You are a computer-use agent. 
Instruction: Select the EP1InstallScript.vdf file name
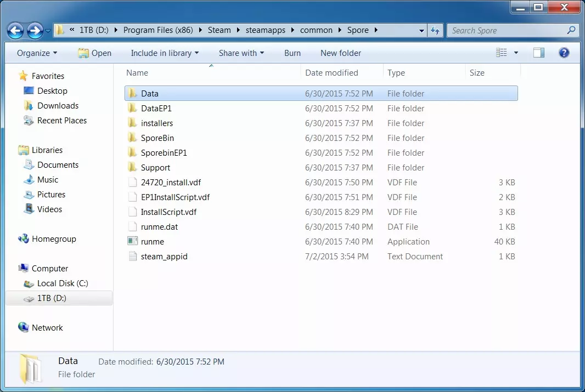[x=176, y=197]
